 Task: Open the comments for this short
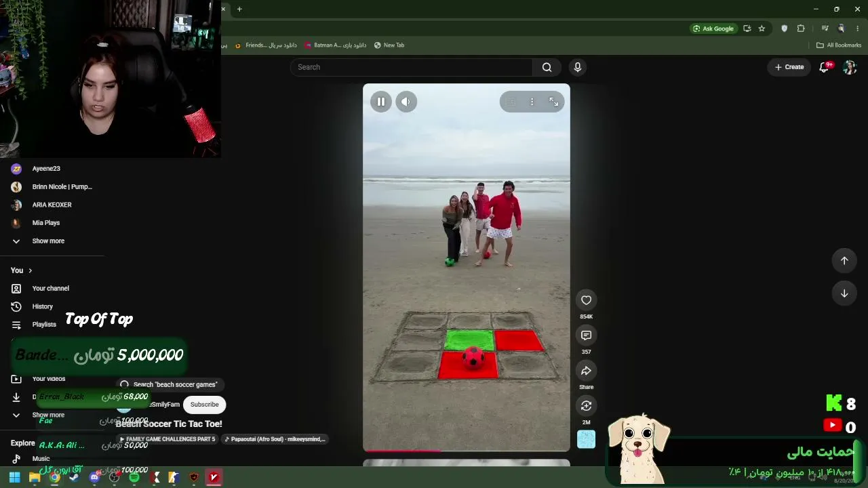coord(587,335)
